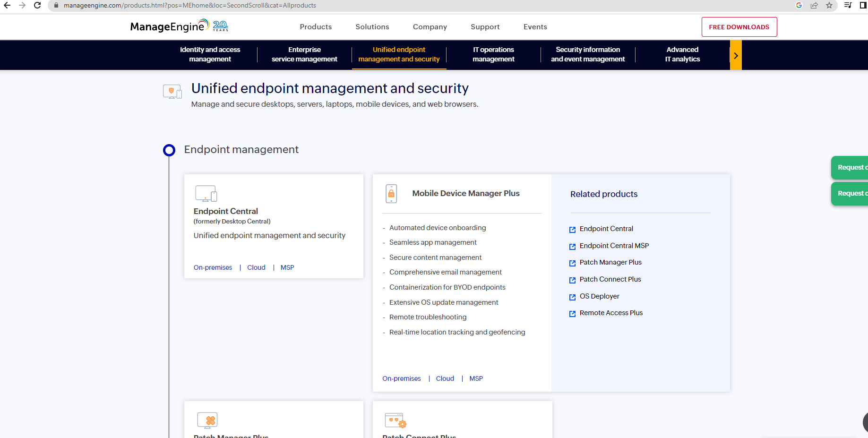Image resolution: width=868 pixels, height=438 pixels.
Task: Click the Unified endpoint management header icon
Action: pyautogui.click(x=172, y=92)
